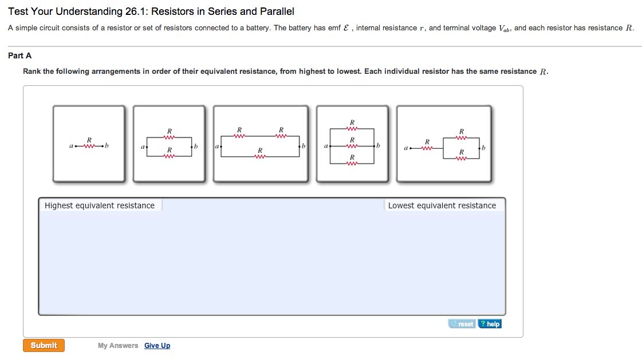Click the Part A heading
This screenshot has height=364, width=642.
pyautogui.click(x=19, y=56)
